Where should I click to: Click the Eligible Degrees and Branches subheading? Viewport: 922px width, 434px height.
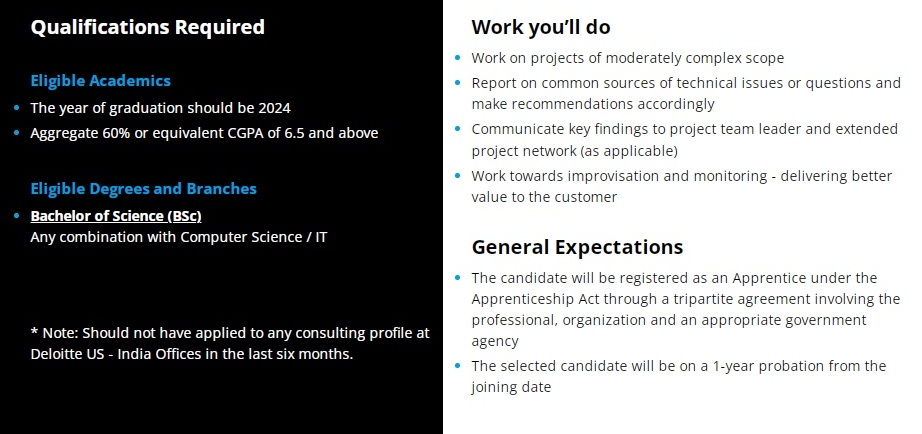tap(143, 189)
